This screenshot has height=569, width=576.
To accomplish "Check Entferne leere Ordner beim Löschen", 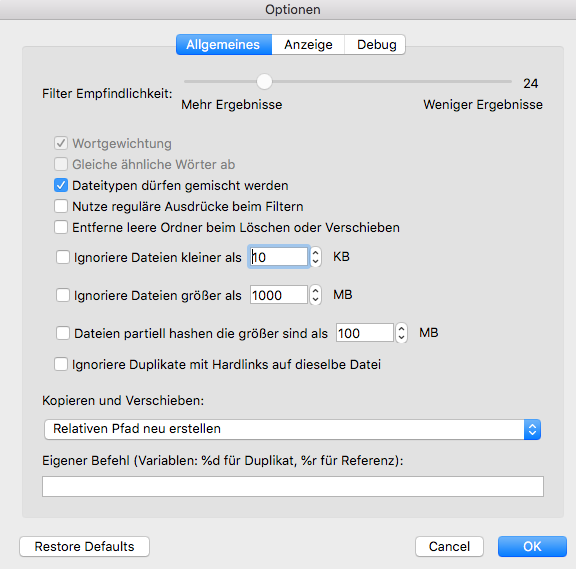I will (61, 227).
